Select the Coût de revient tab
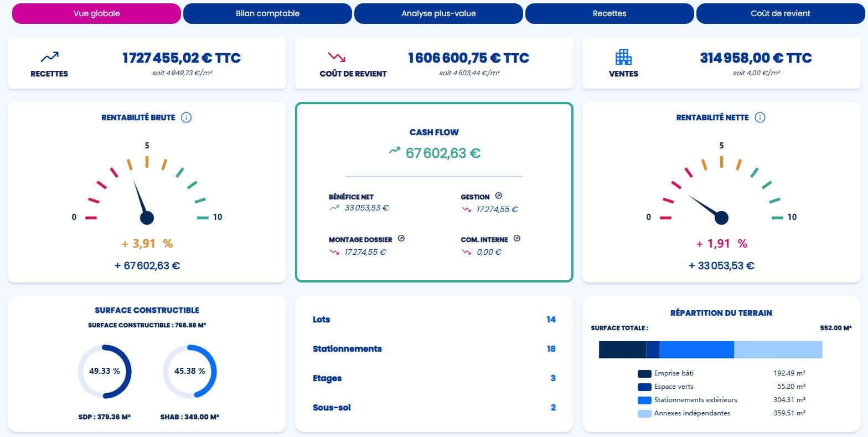This screenshot has width=868, height=437. pos(781,13)
